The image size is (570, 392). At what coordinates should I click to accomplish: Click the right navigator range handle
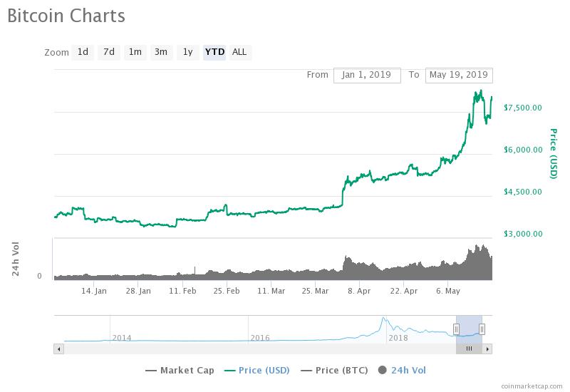482,329
